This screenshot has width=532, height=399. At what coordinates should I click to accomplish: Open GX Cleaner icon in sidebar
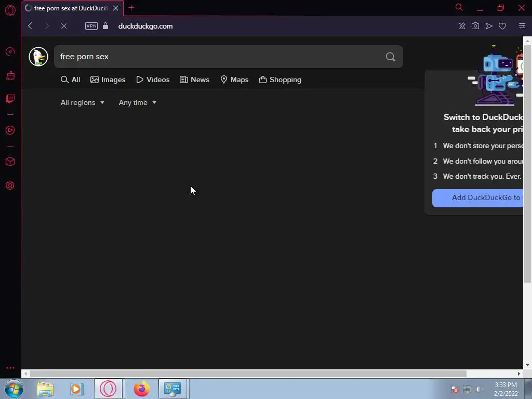coord(10,75)
